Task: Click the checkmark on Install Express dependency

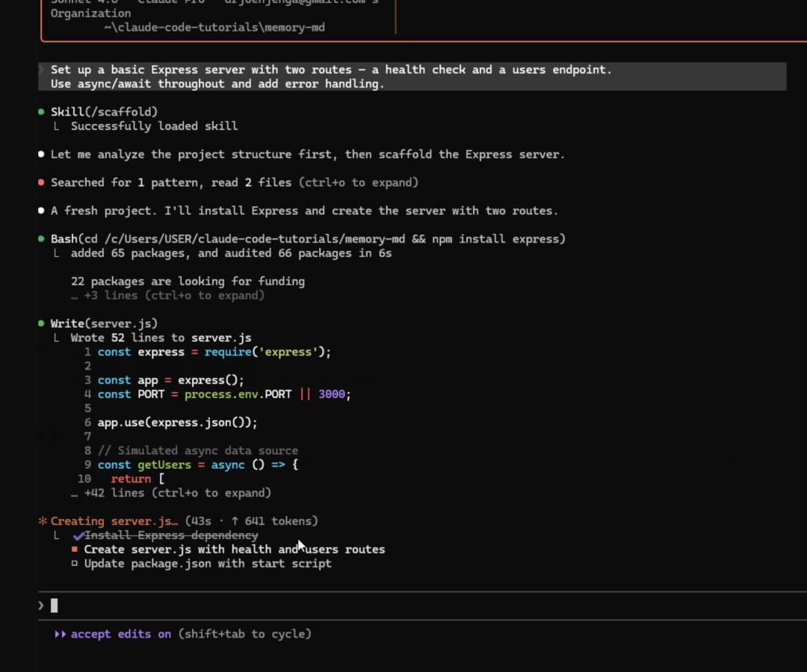Action: coord(78,535)
